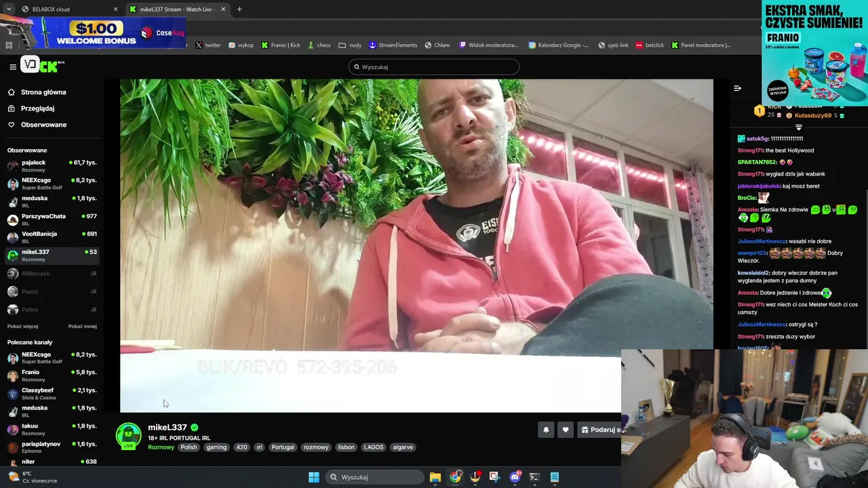Open meduska channel in Obserwowane list
Image resolution: width=868 pixels, height=488 pixels.
tap(52, 201)
